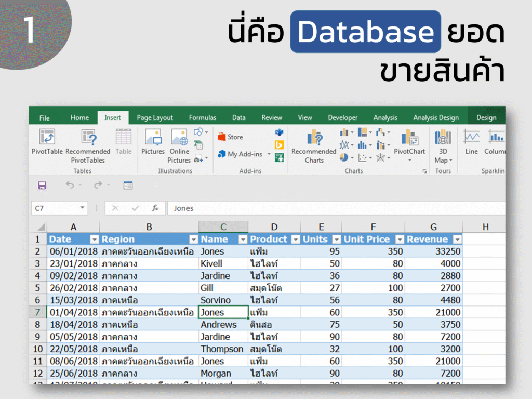Click the Save icon in quick access toolbar
532x399 pixels.
pos(42,185)
